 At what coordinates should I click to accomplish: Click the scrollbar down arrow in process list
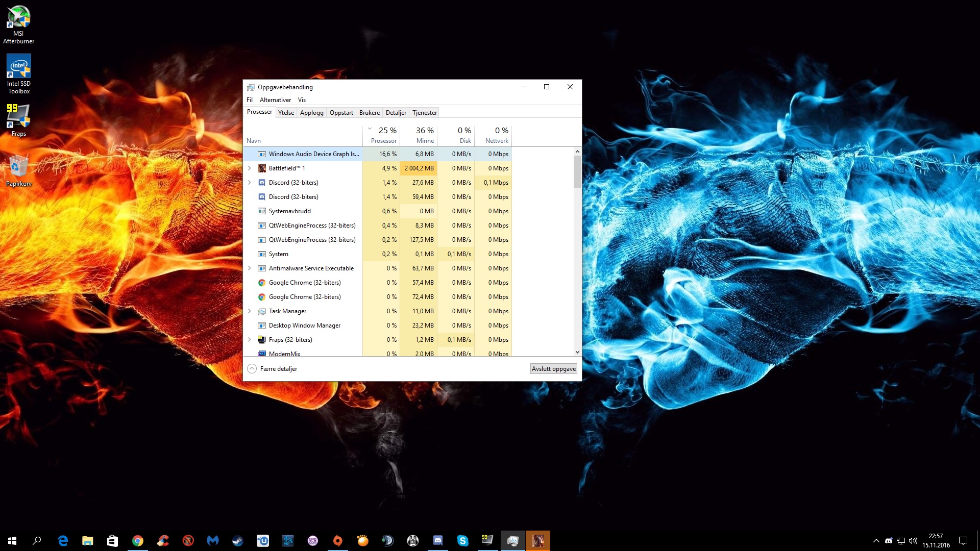coord(577,352)
